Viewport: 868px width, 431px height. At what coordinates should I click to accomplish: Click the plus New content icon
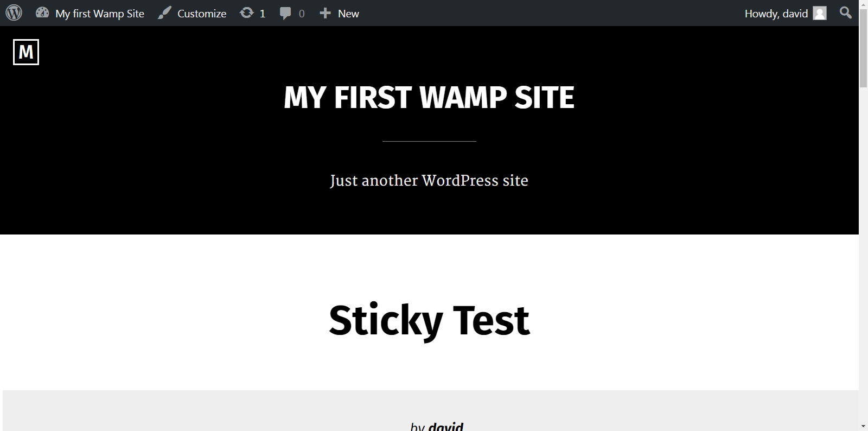point(325,13)
